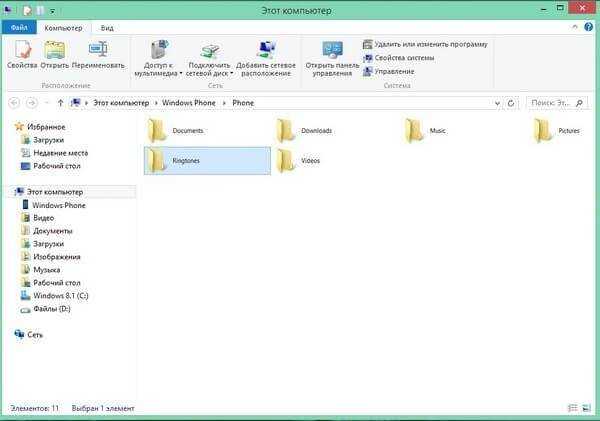Image resolution: width=600 pixels, height=421 pixels.
Task: Click the search magnifier icon
Action: (579, 103)
